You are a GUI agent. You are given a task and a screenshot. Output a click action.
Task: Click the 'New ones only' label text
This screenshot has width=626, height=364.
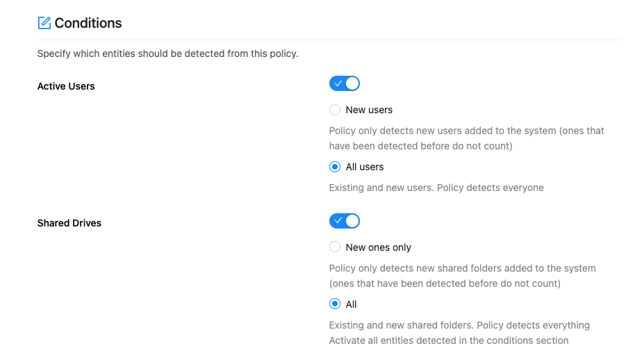click(x=379, y=247)
